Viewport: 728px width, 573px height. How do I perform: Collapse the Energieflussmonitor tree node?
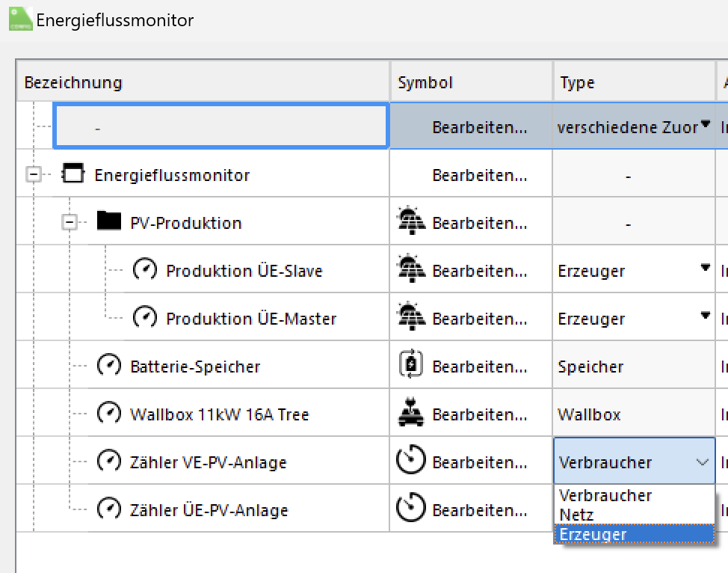(33, 174)
